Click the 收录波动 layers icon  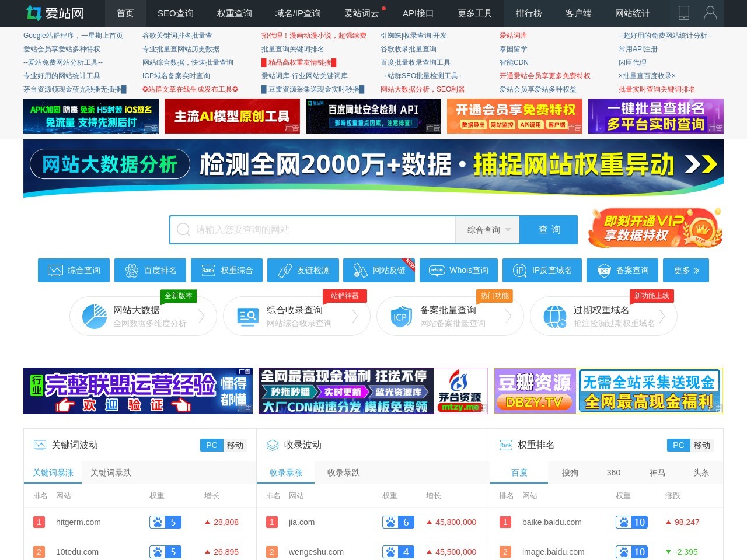pos(273,445)
